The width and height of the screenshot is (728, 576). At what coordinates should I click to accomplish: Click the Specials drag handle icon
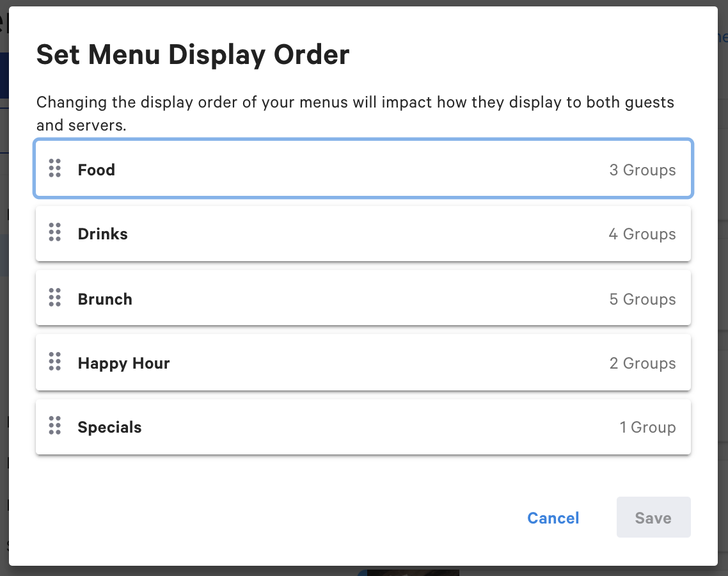[x=54, y=425]
